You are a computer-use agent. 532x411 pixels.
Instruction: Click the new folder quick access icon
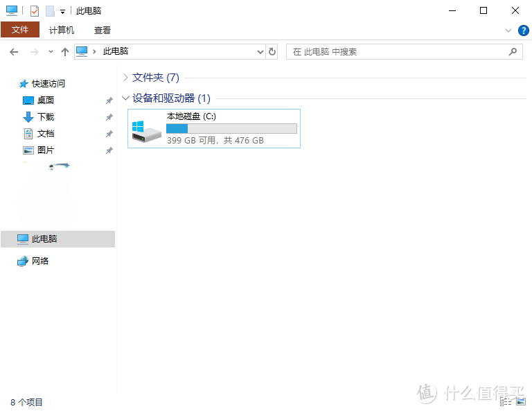tap(50, 11)
